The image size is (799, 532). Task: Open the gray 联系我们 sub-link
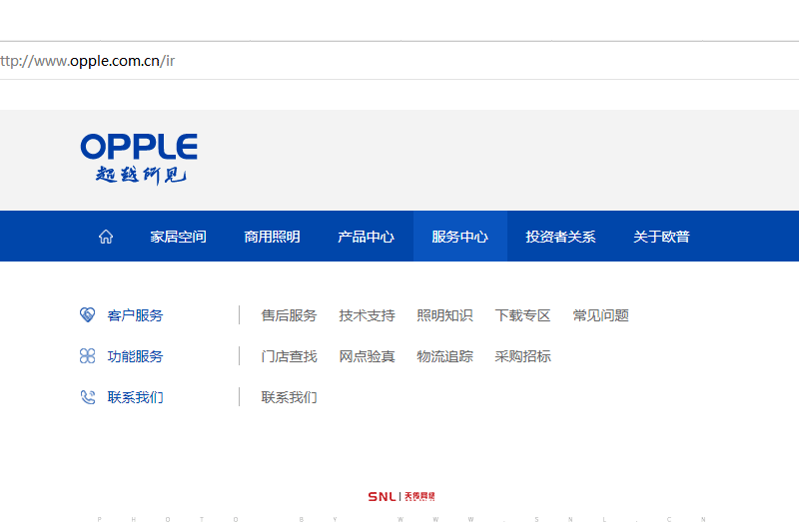[289, 397]
